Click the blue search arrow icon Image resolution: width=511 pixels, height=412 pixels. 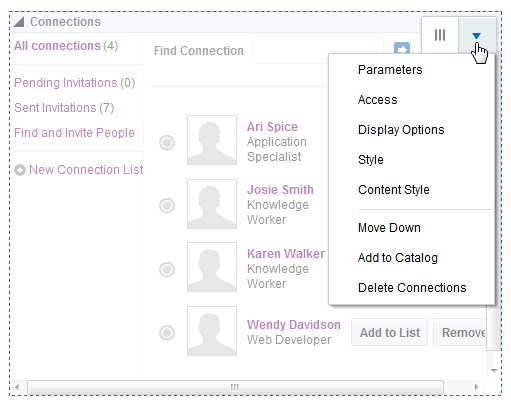click(x=402, y=49)
